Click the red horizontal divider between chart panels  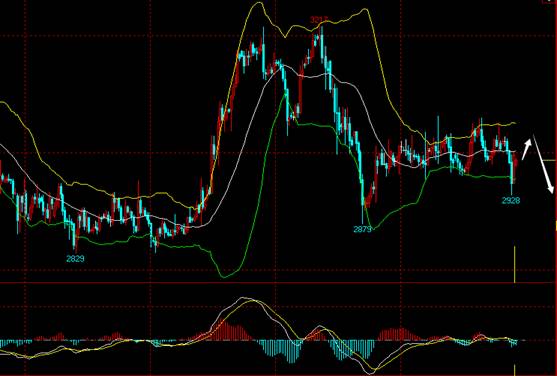click(278, 283)
